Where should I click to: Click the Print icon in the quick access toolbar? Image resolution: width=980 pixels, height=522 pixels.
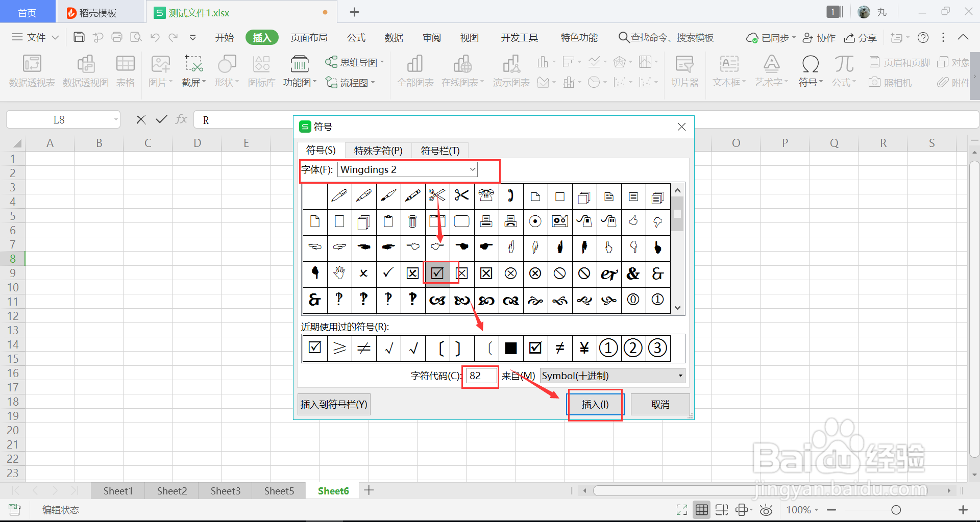117,37
